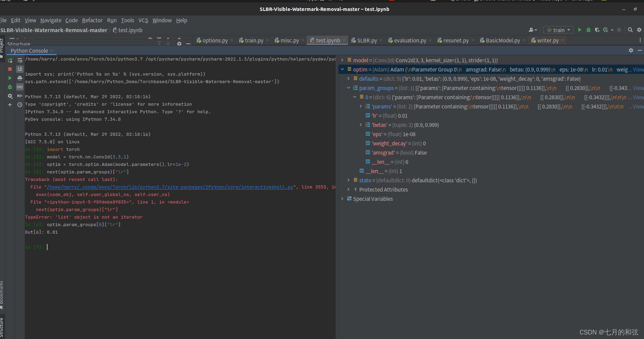The height and width of the screenshot is (339, 644).
Task: Collapse the param_groups variable node
Action: (x=348, y=88)
